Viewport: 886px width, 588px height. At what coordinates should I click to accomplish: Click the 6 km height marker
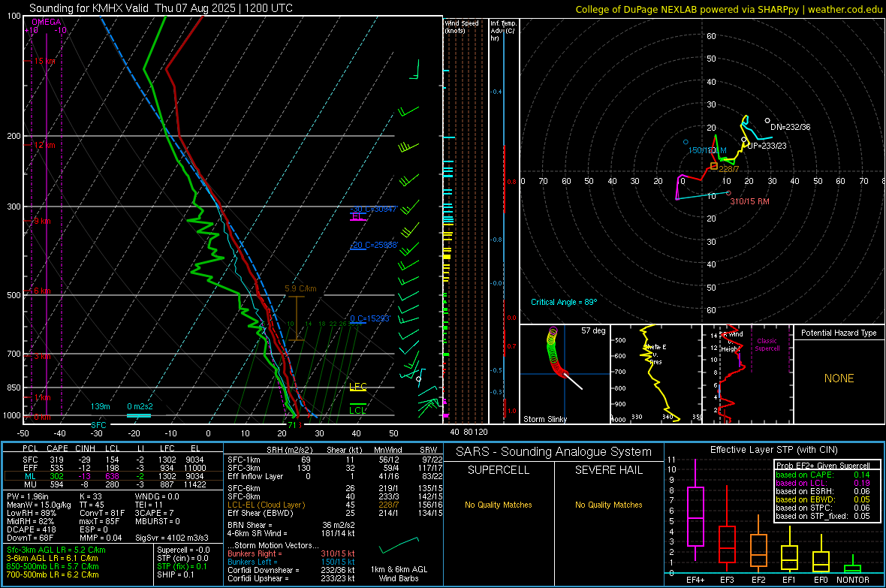(x=42, y=291)
